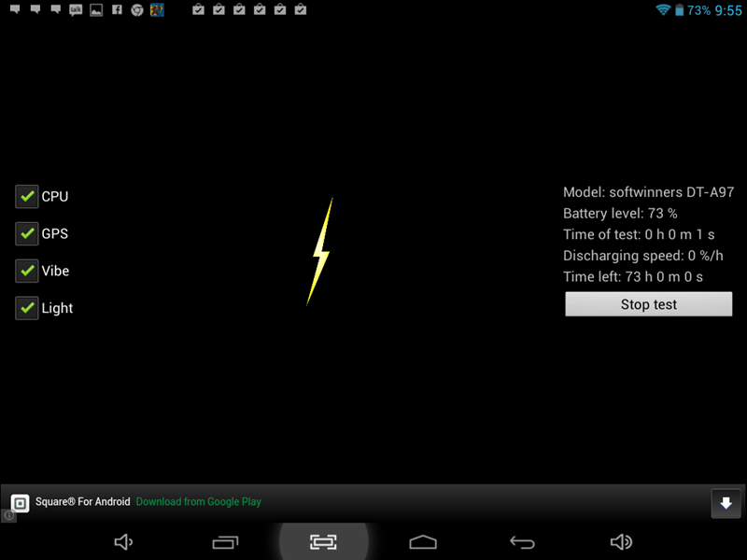Click the Time left: 73 h readout
The height and width of the screenshot is (560, 747).
coord(633,276)
